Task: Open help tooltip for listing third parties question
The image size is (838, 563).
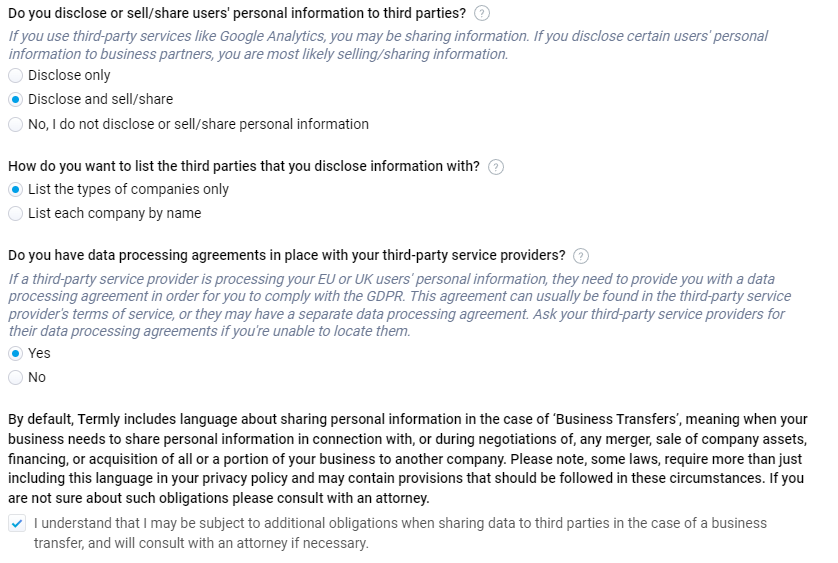Action: (x=496, y=167)
